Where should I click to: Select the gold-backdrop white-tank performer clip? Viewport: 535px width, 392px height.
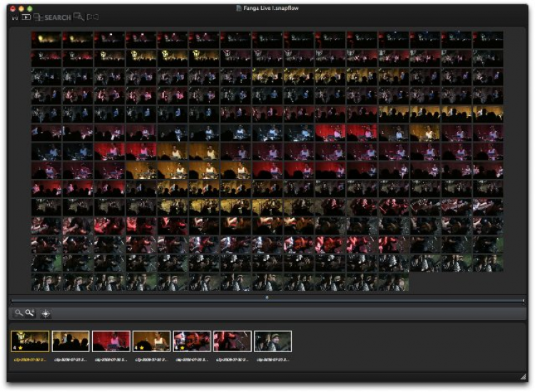point(151,341)
